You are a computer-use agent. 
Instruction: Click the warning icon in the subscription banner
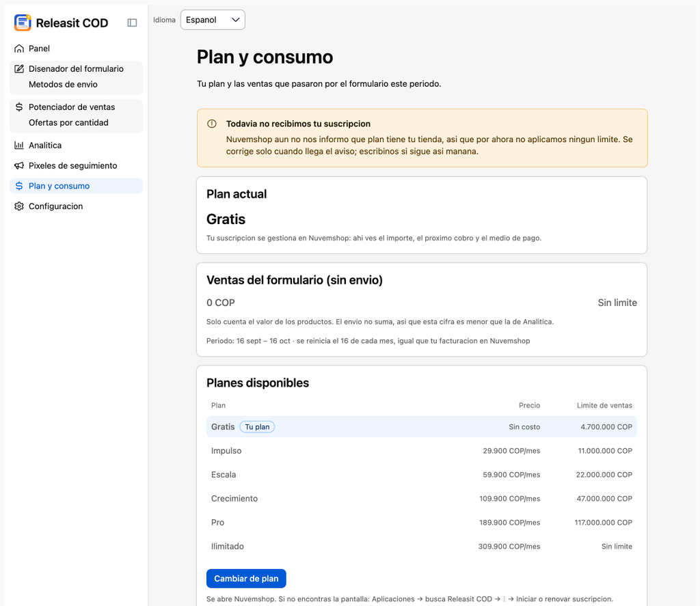212,124
